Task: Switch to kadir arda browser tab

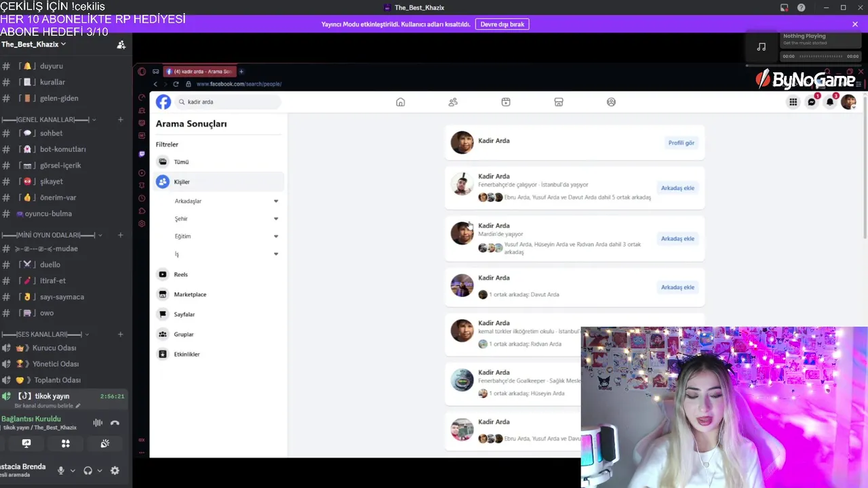Action: click(x=199, y=71)
